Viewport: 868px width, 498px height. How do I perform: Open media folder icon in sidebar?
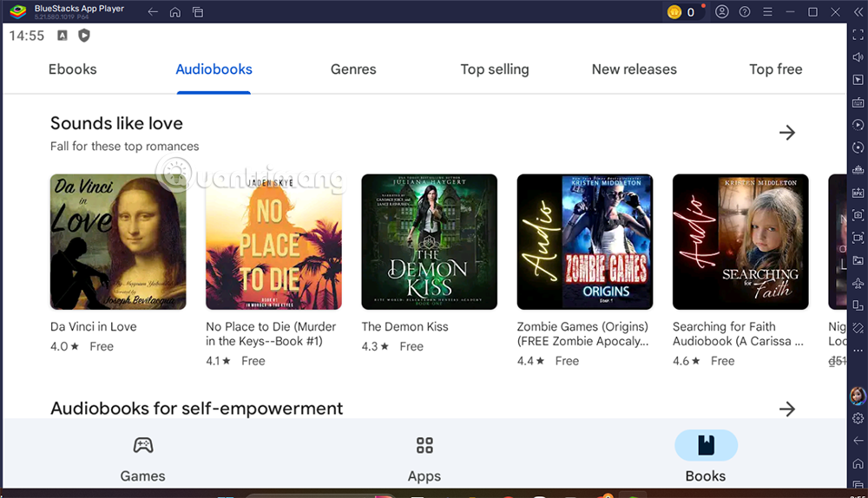coord(858,260)
